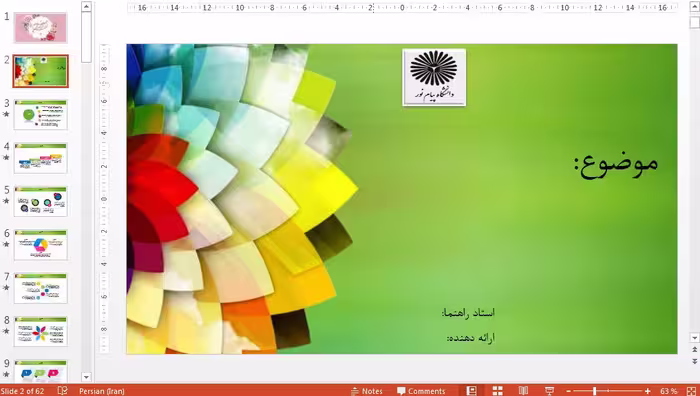Click the horizontal ruler above the slide
Screen dimensions: 700x396
click(x=402, y=7)
